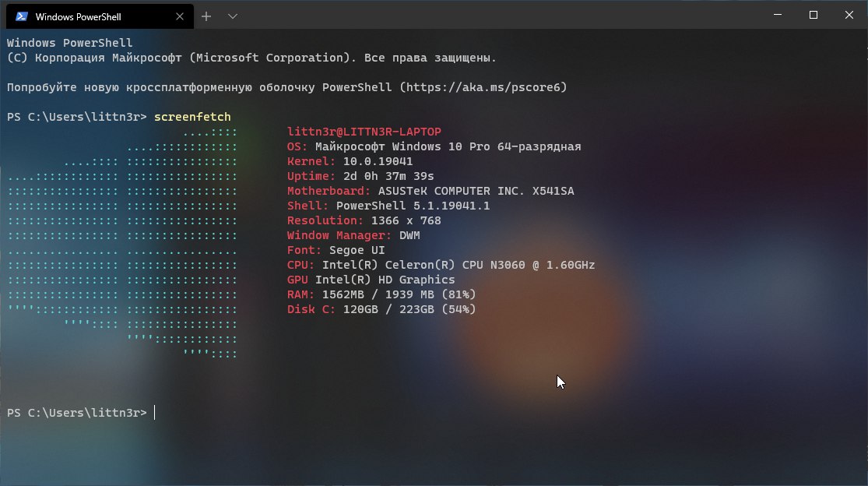Click the littn3r@LITTN3R-LAPTOP header line
Screen dimensions: 868x486
tap(364, 132)
